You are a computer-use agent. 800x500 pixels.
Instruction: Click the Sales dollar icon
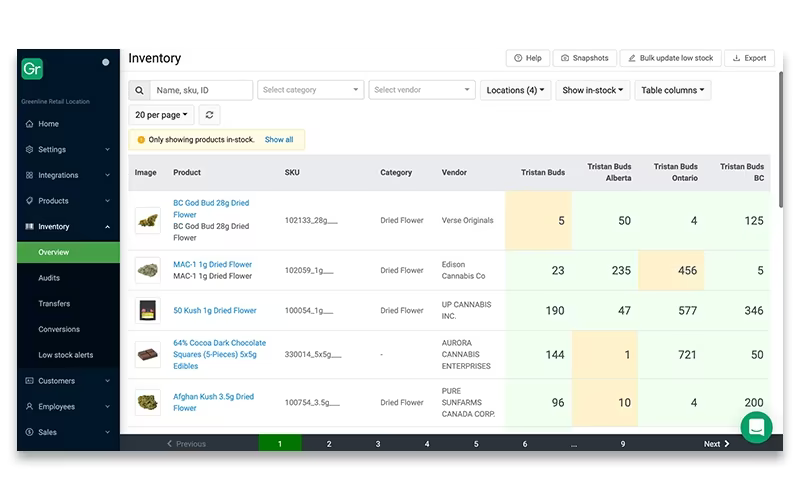click(29, 432)
